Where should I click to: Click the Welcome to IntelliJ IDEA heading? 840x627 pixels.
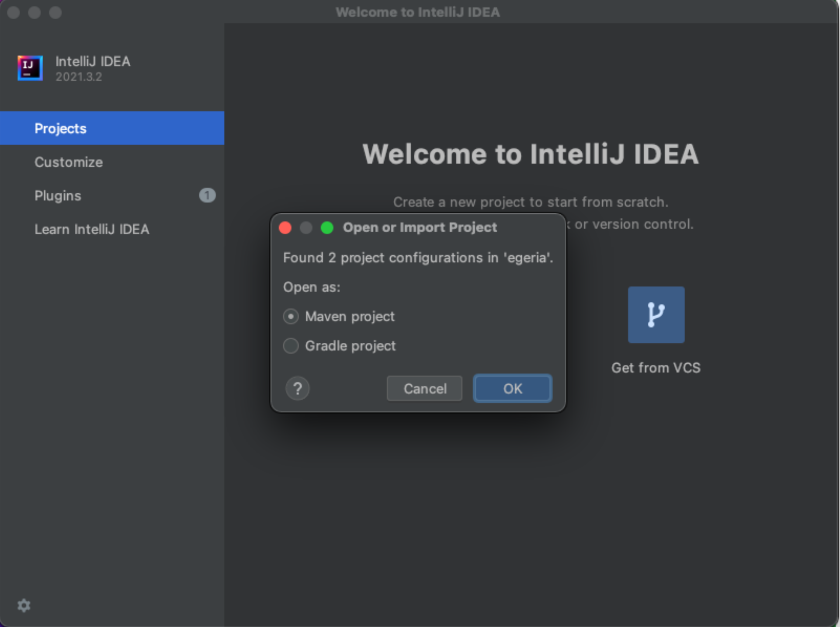pos(531,154)
